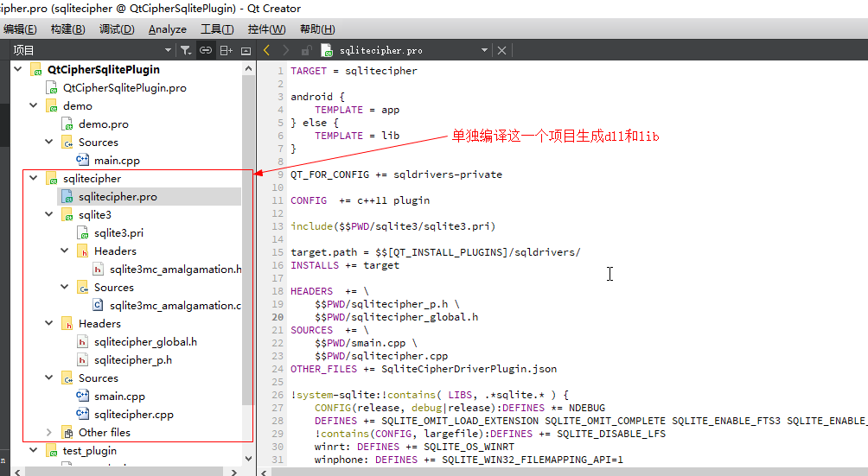
Task: Collapse the QtCipherSqlitePlugin root project
Action: [18, 69]
